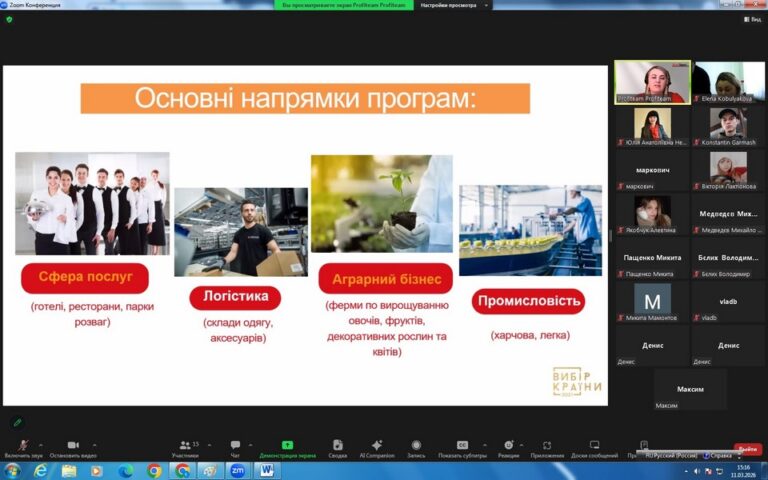Toggle Показать субтитры captions button
Image resolution: width=768 pixels, height=480 pixels.
point(462,446)
